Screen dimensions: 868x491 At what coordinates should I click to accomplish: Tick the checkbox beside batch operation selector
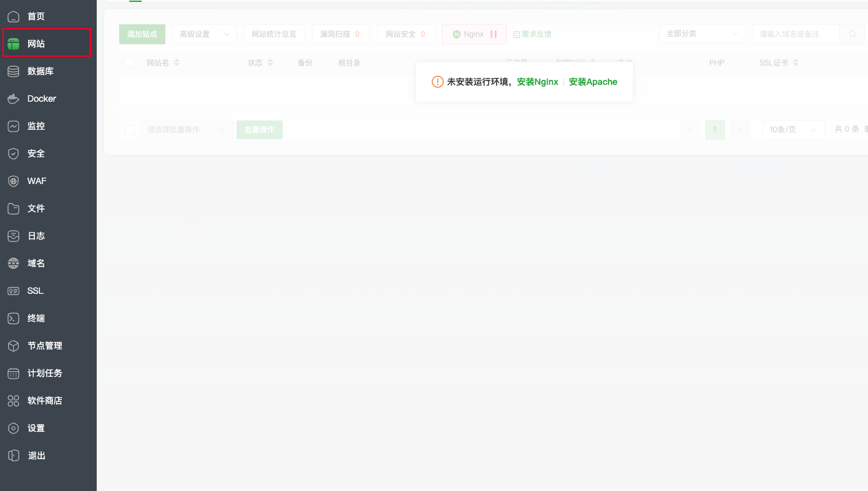pyautogui.click(x=130, y=130)
